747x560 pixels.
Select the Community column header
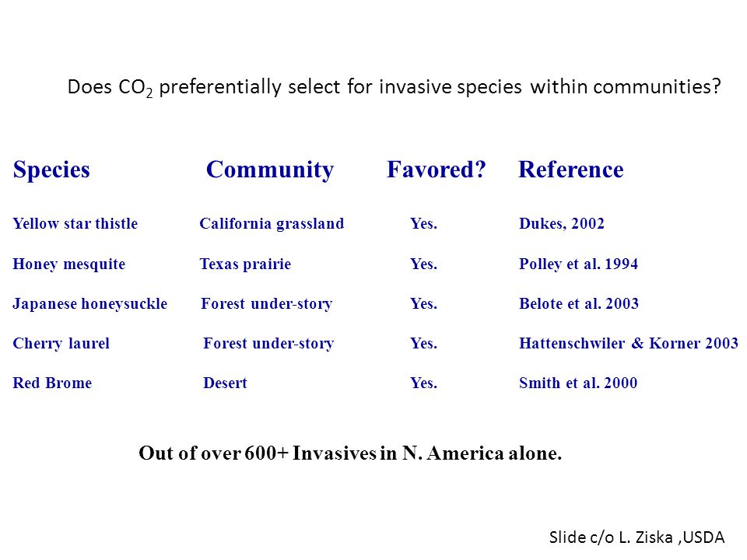[270, 170]
